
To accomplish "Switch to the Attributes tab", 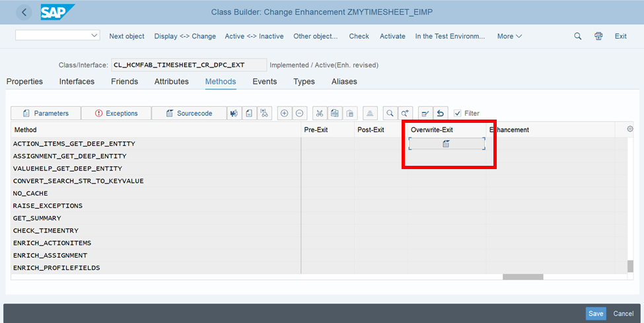I will pyautogui.click(x=172, y=81).
